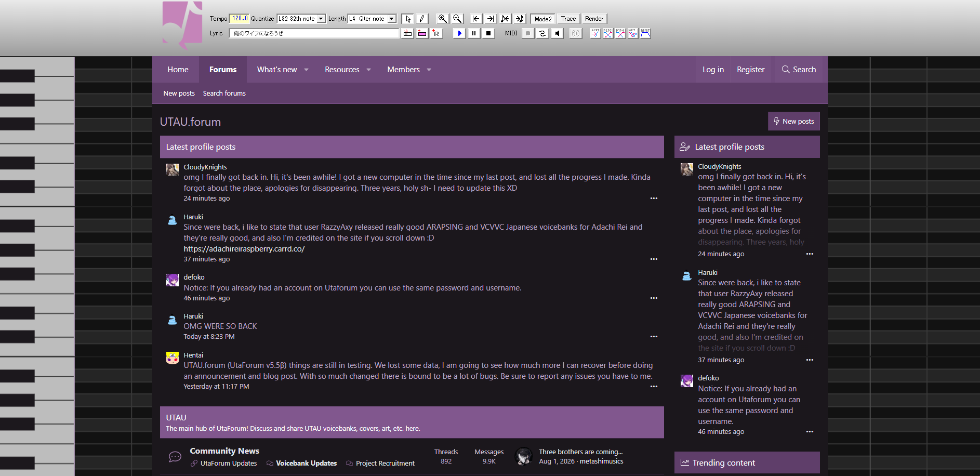This screenshot has width=980, height=476.
Task: Click the RESET envelope icon
Action: pos(645,33)
